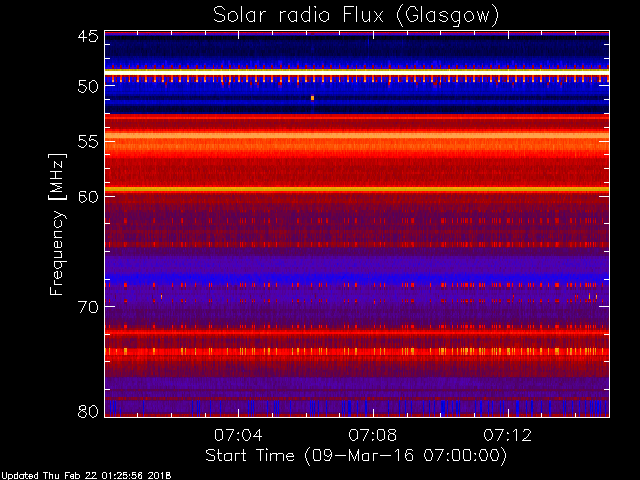Viewport: 640px width, 480px height.
Task: Click the 45 MHz frequency label
Action: point(88,36)
